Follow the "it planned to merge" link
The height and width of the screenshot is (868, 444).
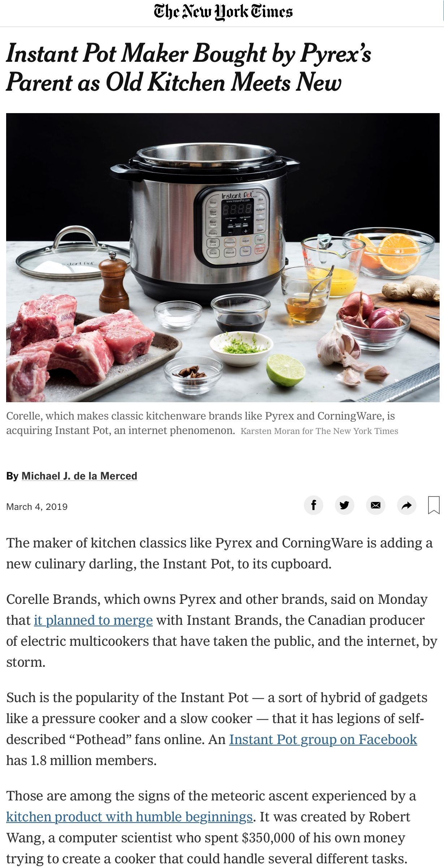tap(93, 620)
